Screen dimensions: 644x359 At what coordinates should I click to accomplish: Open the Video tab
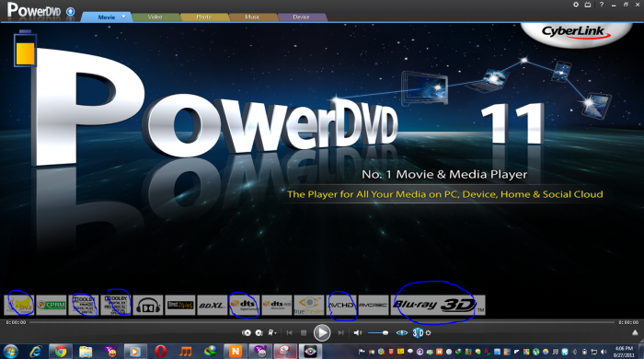(155, 17)
